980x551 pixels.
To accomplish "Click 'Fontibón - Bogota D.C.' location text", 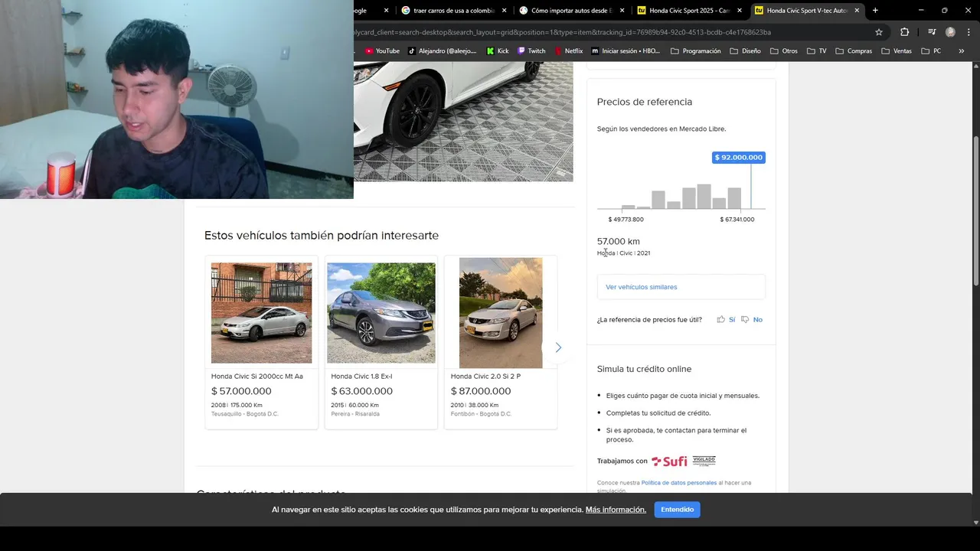I will point(481,414).
